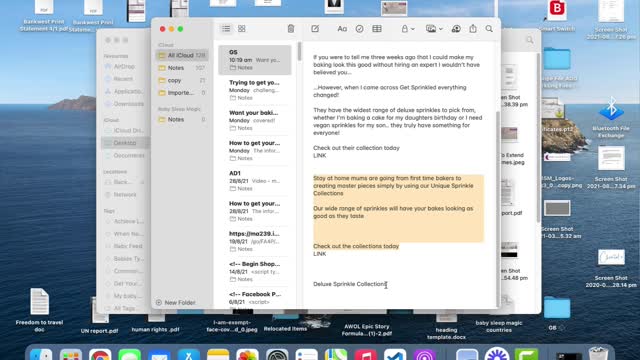Open the copy folder

pyautogui.click(x=182, y=80)
